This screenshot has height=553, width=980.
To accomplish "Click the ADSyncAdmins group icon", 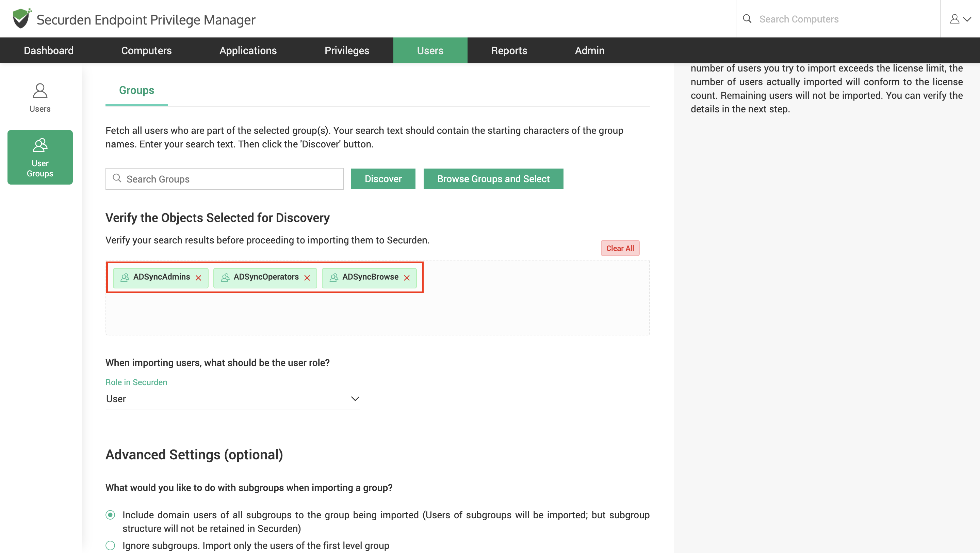I will 125,278.
